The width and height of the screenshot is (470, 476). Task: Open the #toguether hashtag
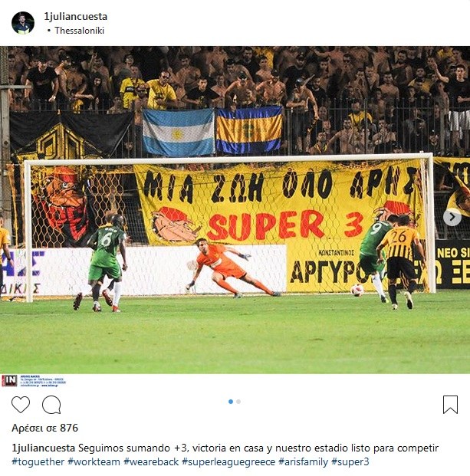(38, 462)
